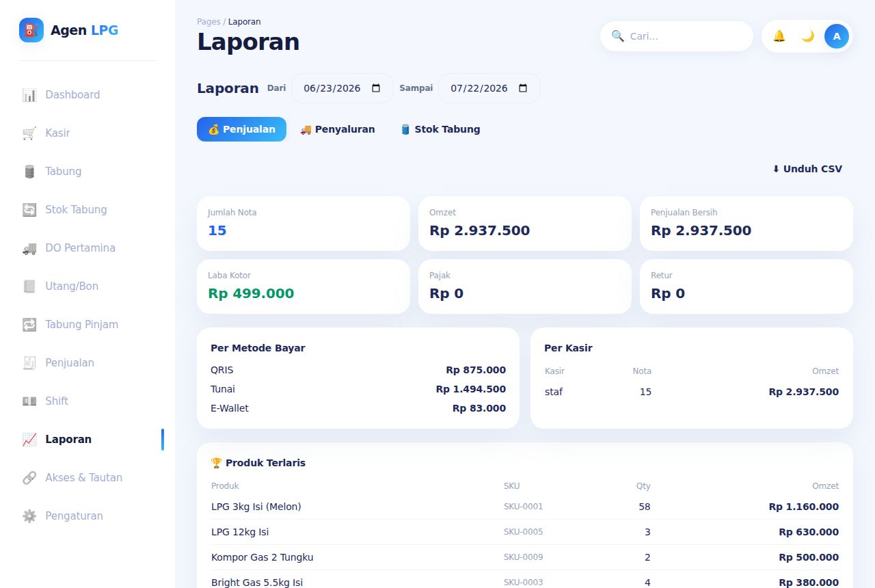Click the Pajak card Rp 0
The height and width of the screenshot is (588, 875).
(x=525, y=286)
